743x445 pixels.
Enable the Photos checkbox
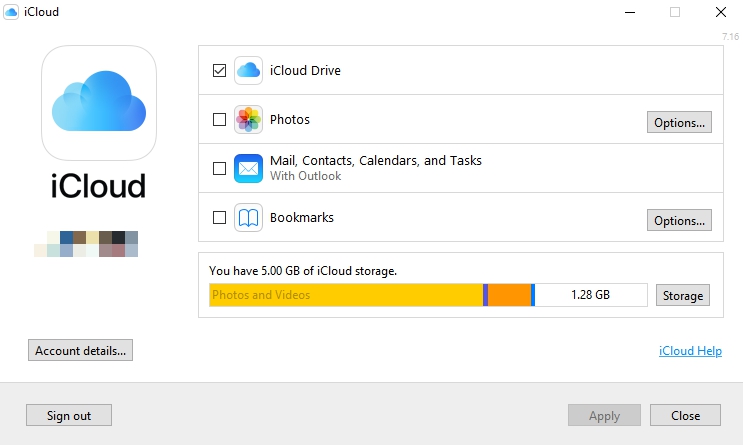[219, 120]
